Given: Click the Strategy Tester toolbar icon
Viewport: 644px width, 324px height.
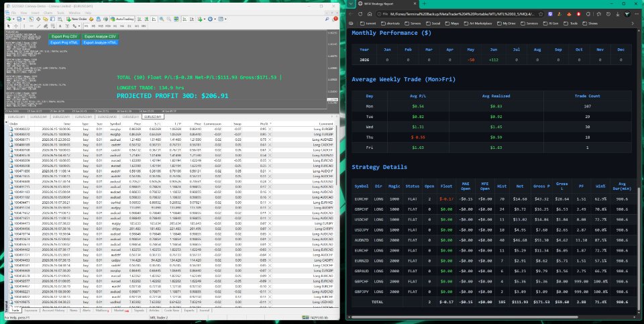Looking at the screenshot, I should (x=60, y=19).
